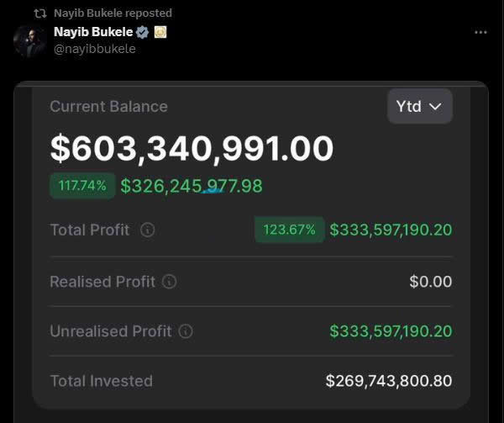This screenshot has width=504, height=423.
Task: Click the repost arrows icon above the post
Action: coord(39,13)
